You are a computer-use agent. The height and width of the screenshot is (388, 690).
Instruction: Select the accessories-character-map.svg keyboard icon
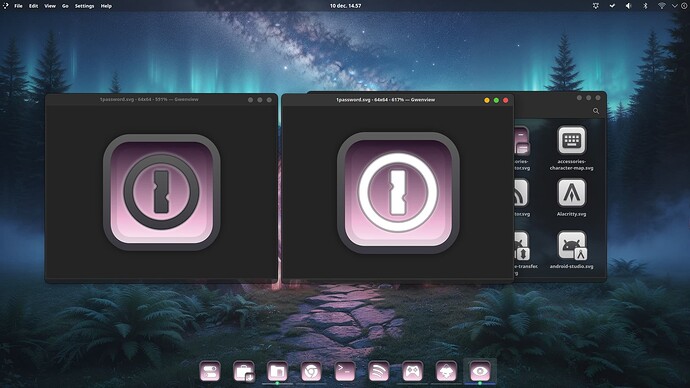572,140
